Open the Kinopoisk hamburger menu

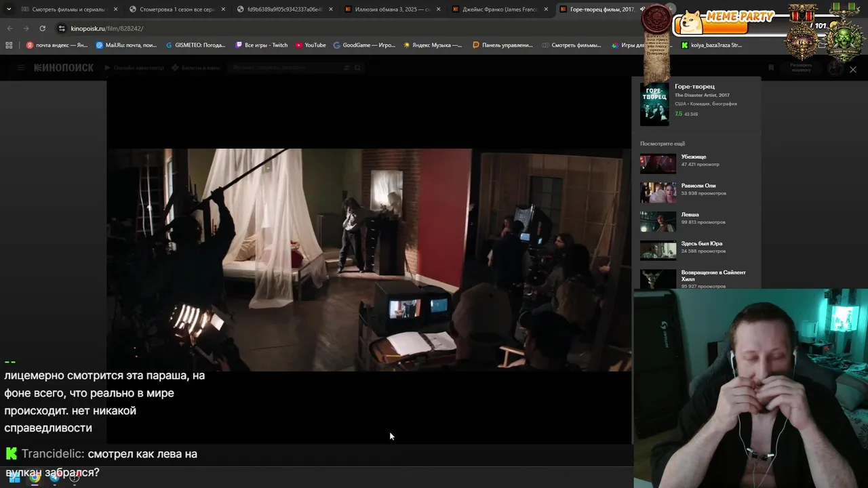tap(21, 68)
